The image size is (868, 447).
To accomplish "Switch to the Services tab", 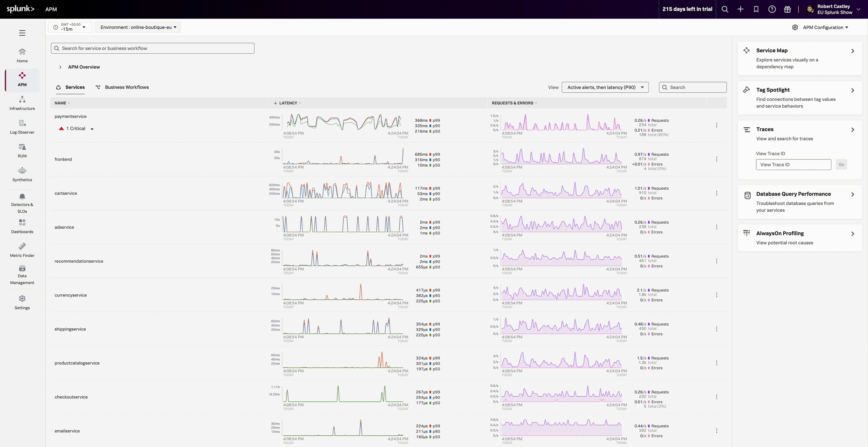I will point(70,87).
